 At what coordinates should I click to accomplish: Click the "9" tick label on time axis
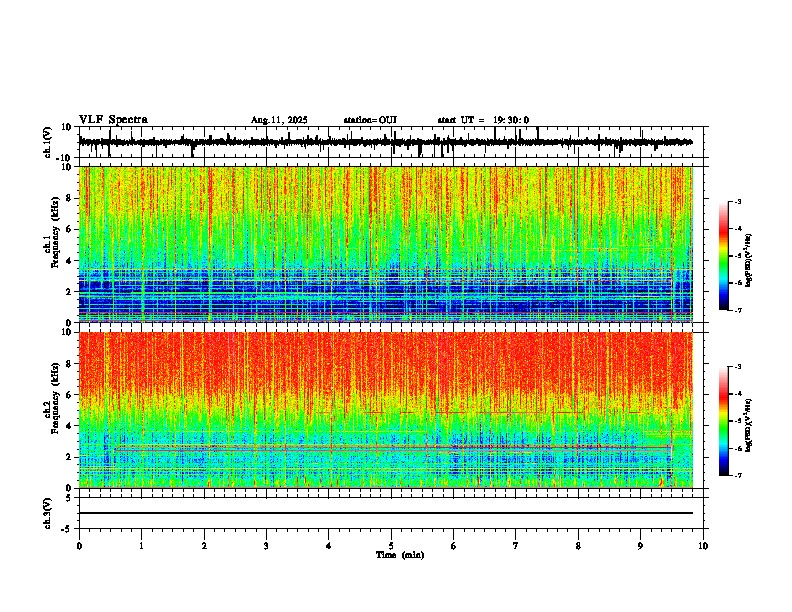point(640,546)
